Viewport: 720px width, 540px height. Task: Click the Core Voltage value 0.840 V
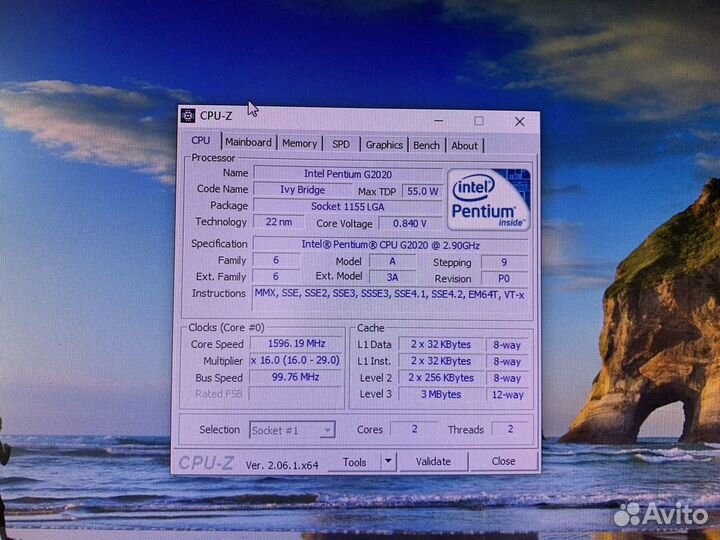coord(409,223)
